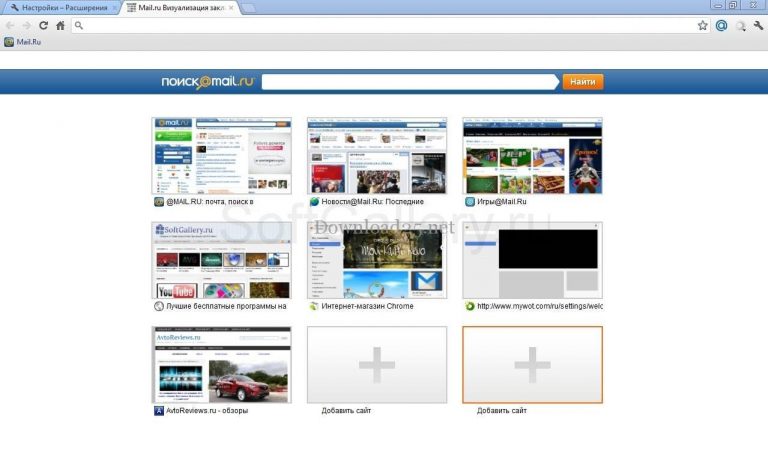Open the Интернет-магазин Chrome thumbnail
This screenshot has height=457, width=768.
(377, 260)
